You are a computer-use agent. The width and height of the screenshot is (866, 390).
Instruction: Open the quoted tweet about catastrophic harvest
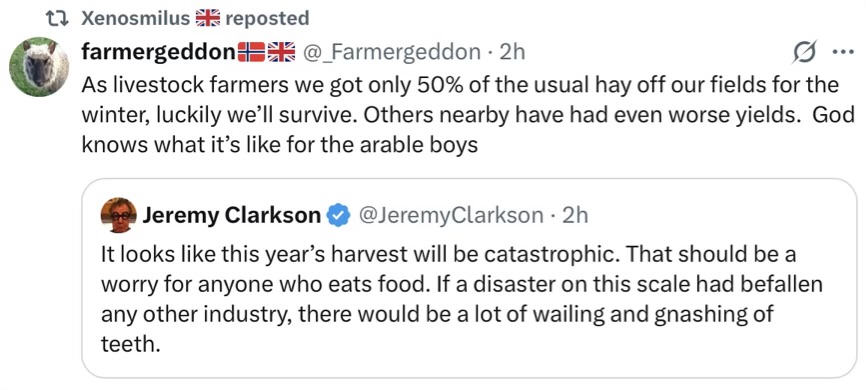[469, 278]
